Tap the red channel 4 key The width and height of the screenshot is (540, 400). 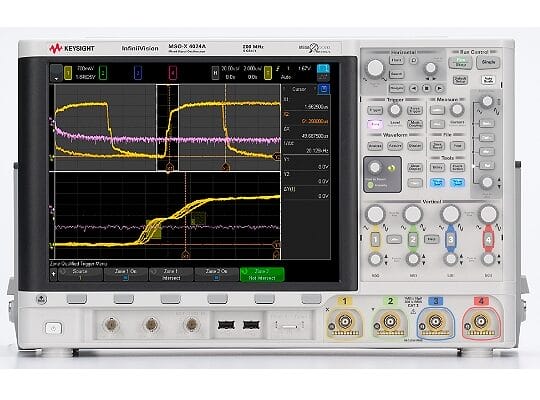pyautogui.click(x=488, y=239)
